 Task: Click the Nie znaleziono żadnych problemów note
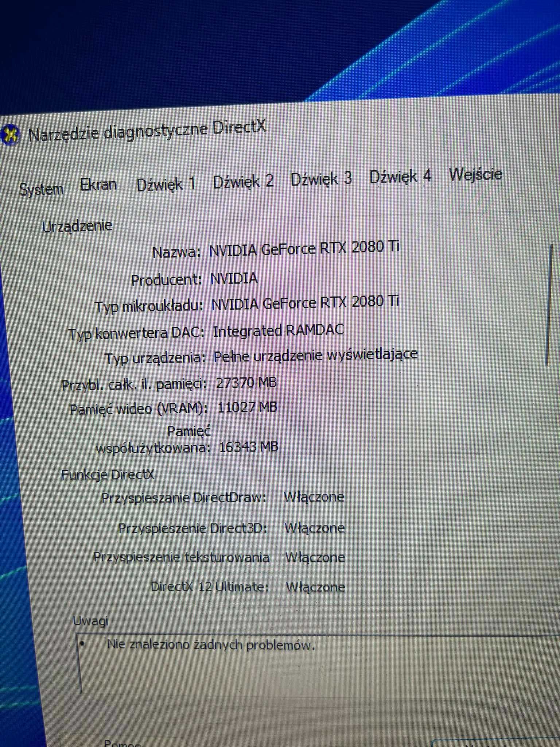tap(211, 645)
